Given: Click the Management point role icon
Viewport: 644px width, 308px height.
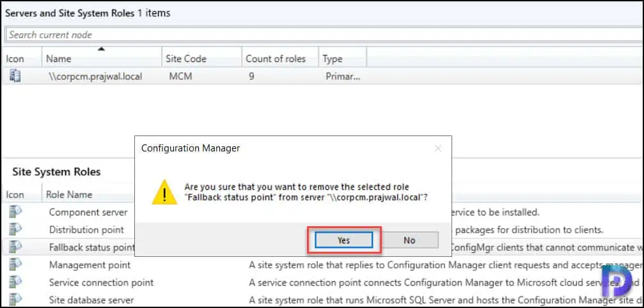Looking at the screenshot, I should pos(15,265).
